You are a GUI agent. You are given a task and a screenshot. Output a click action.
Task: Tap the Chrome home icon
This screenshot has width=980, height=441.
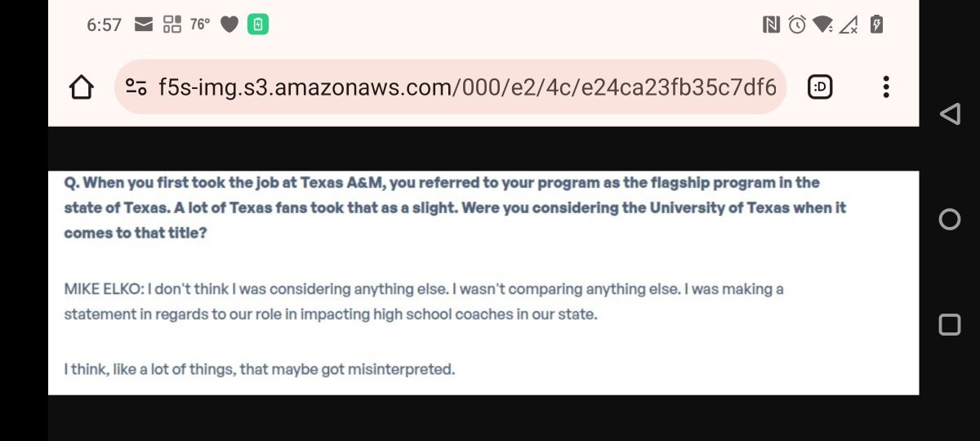tap(81, 87)
